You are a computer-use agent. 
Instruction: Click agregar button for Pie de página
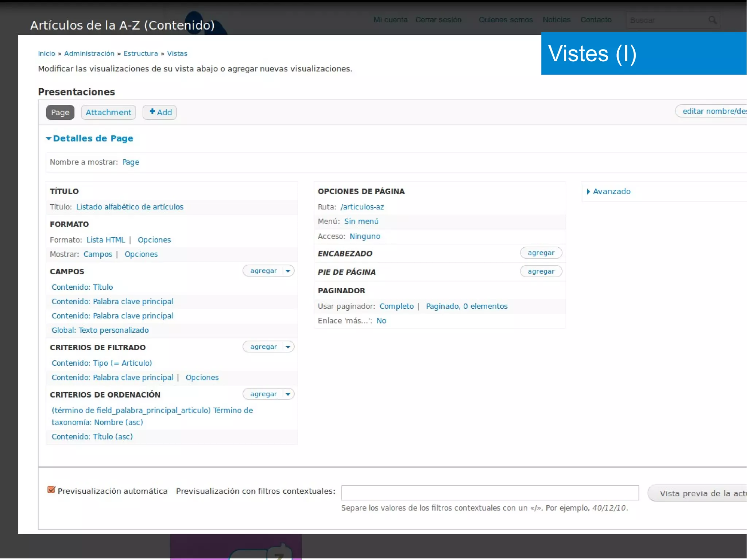click(541, 271)
